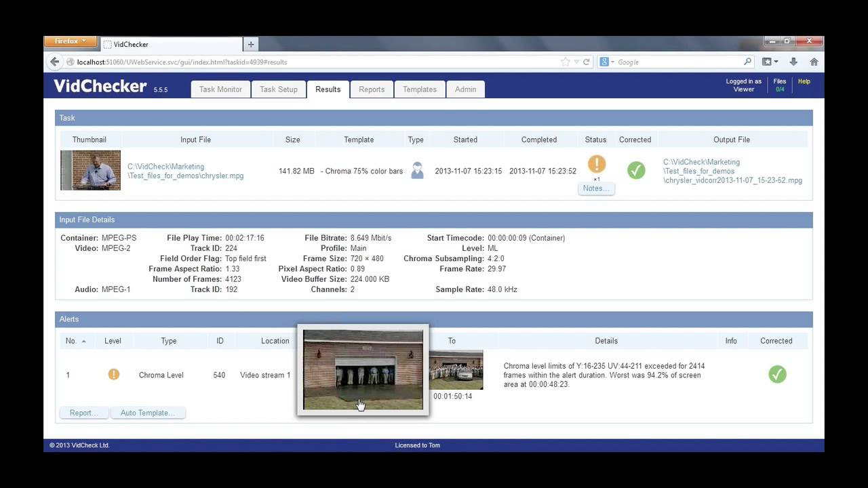Viewport: 868px width, 488px height.
Task: Reload the page with the refresh icon
Action: point(587,62)
